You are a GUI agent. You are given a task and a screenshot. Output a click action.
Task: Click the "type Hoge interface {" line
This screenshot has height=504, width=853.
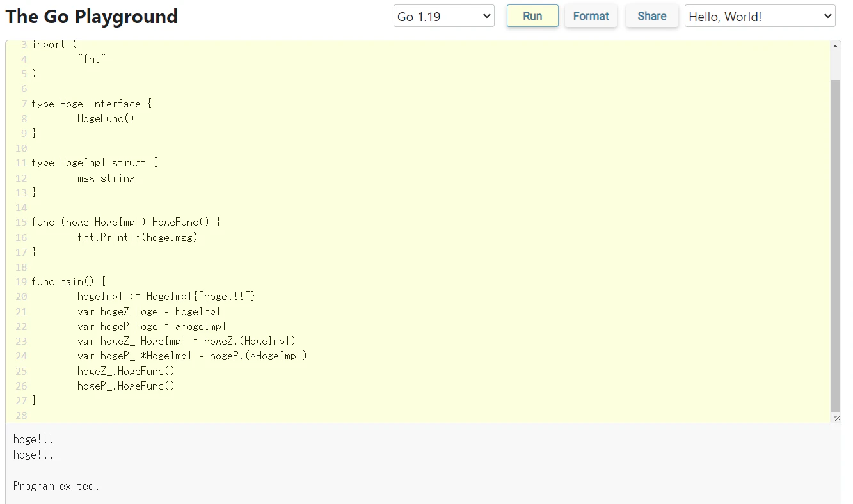click(x=92, y=104)
